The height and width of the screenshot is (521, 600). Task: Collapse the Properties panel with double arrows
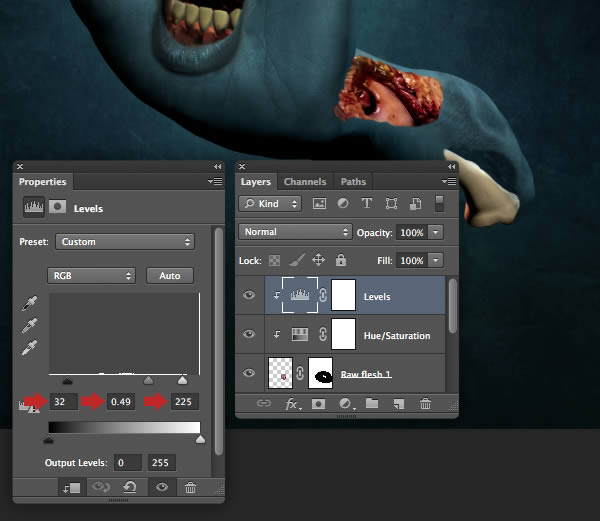coord(217,166)
